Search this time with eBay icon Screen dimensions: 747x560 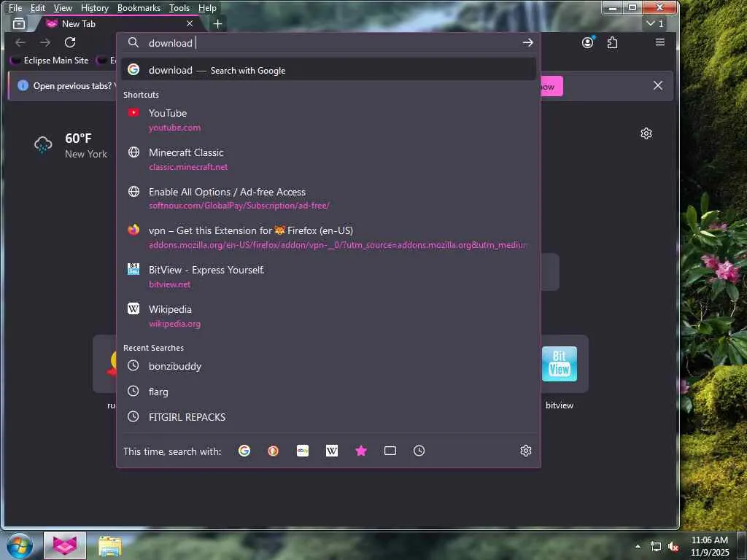[x=303, y=451]
